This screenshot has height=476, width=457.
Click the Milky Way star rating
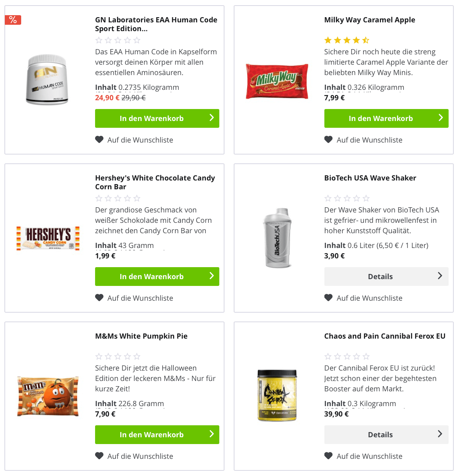pyautogui.click(x=347, y=40)
